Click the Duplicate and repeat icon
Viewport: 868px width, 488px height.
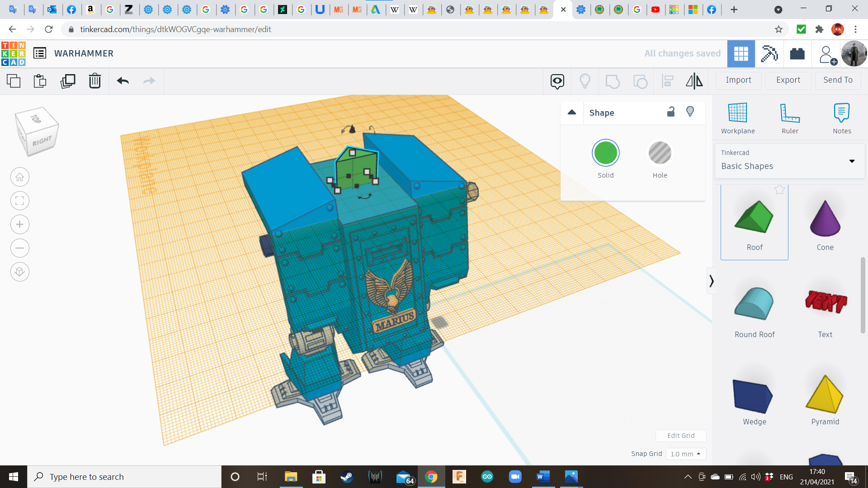pyautogui.click(x=68, y=81)
